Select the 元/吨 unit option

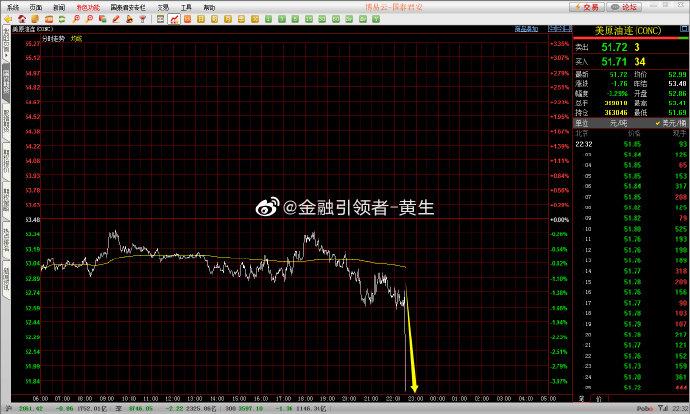tap(620, 122)
